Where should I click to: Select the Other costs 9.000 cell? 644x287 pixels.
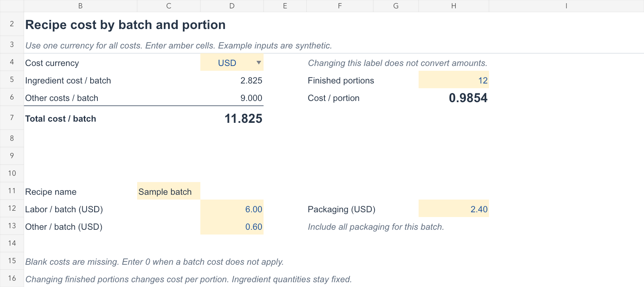coord(232,98)
